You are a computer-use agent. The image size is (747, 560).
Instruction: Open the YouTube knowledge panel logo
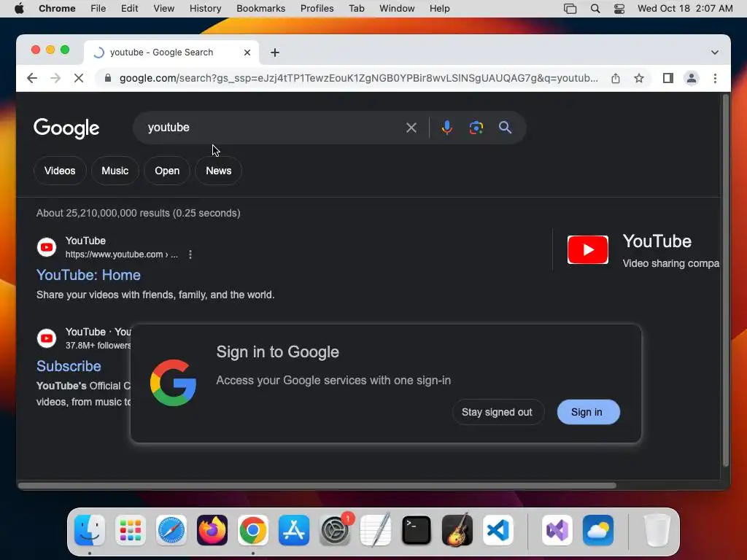coord(588,249)
